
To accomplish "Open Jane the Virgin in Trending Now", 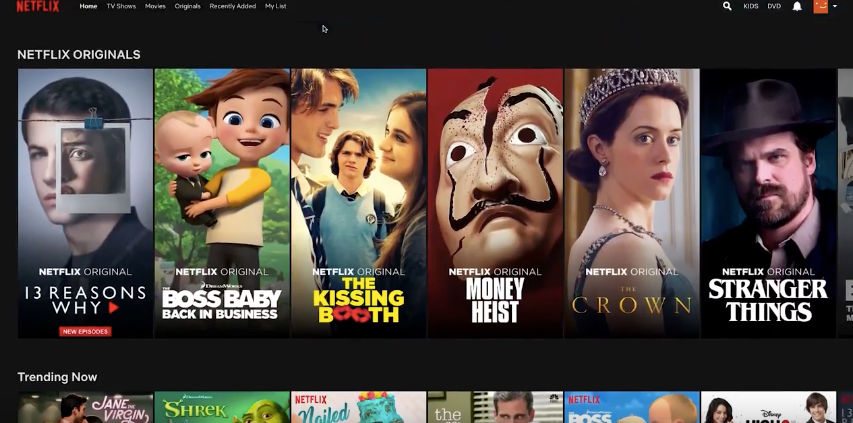I will click(x=85, y=407).
